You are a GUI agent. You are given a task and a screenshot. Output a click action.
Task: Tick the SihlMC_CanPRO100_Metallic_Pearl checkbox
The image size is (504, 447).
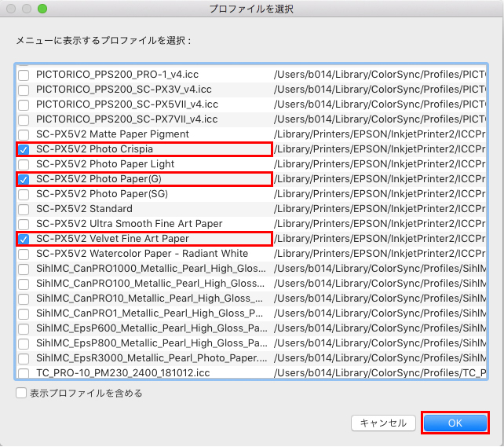coord(24,284)
